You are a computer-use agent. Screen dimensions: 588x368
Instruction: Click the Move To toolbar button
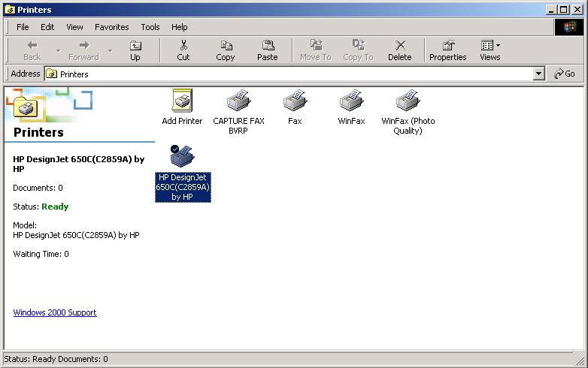coord(316,51)
